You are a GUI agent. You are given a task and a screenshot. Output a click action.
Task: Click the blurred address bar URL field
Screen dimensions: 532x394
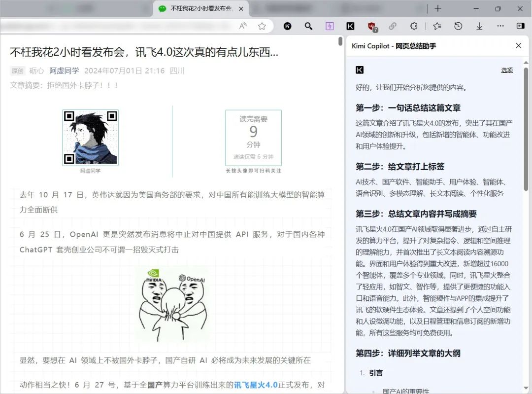[115, 26]
